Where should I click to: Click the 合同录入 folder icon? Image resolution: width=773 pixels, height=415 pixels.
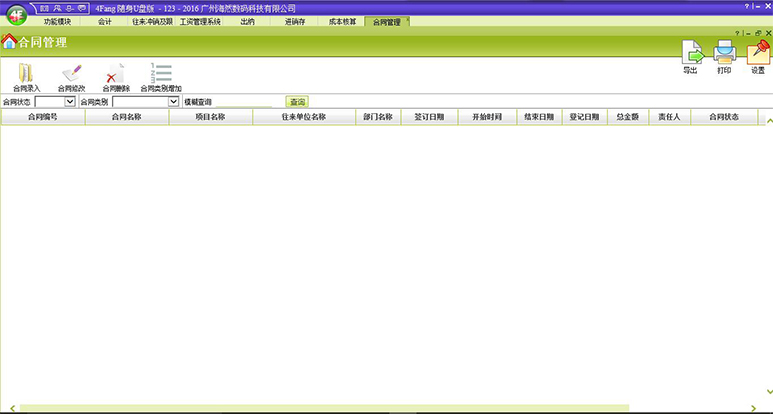(x=26, y=73)
